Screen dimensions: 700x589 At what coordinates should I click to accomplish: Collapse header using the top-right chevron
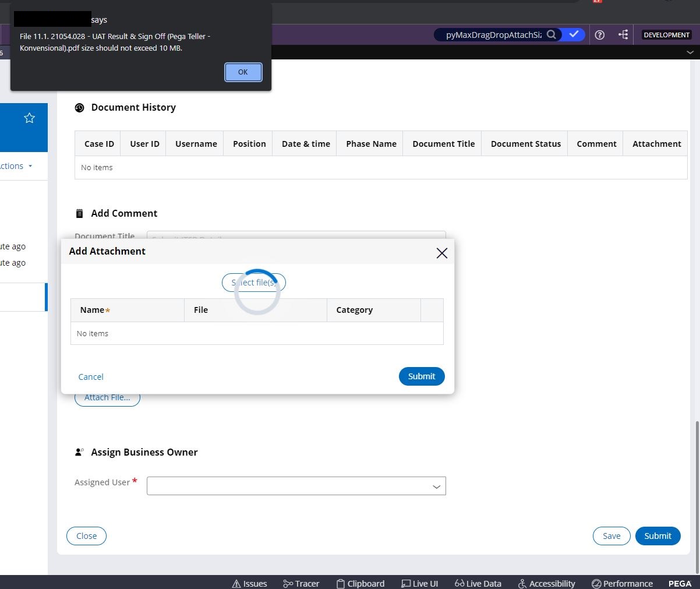coord(690,52)
